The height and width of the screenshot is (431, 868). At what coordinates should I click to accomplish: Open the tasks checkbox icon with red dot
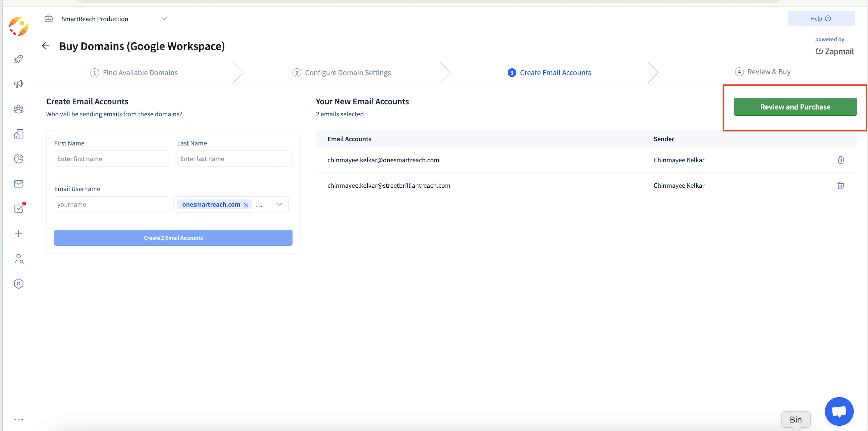(18, 209)
